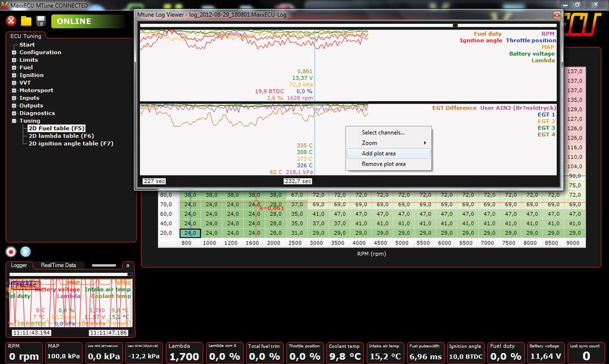
Task: Click the '232,7 sec' time label
Action: pyautogui.click(x=298, y=181)
